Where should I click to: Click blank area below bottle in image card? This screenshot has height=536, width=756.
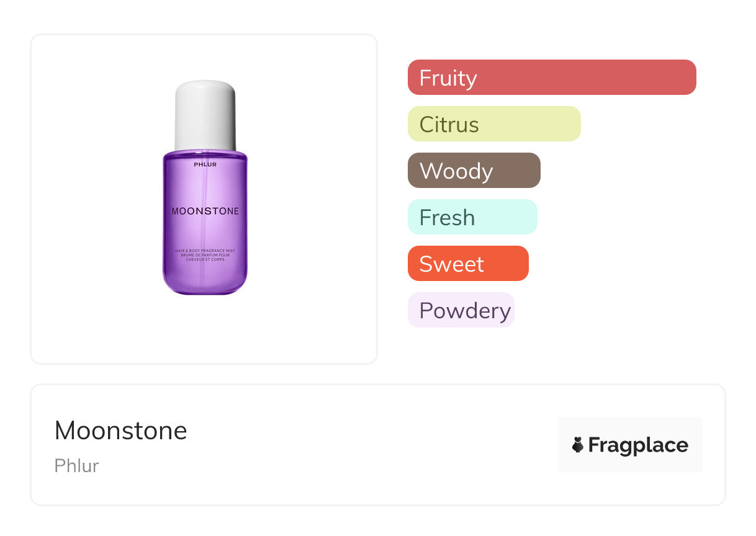point(205,332)
